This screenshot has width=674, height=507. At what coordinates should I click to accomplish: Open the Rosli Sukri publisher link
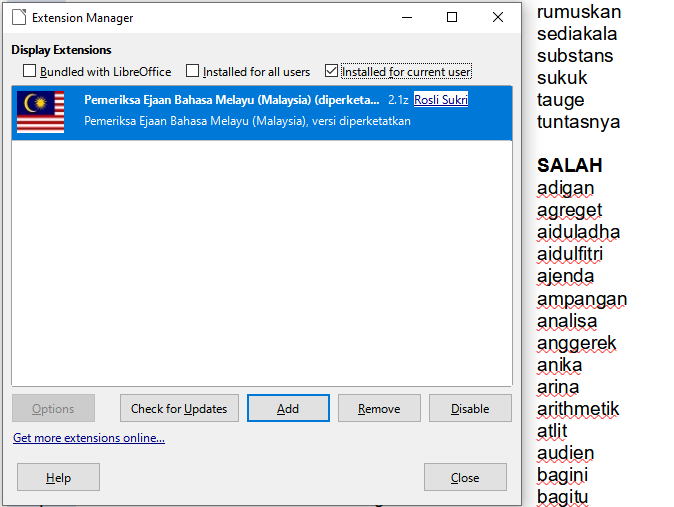[x=441, y=100]
